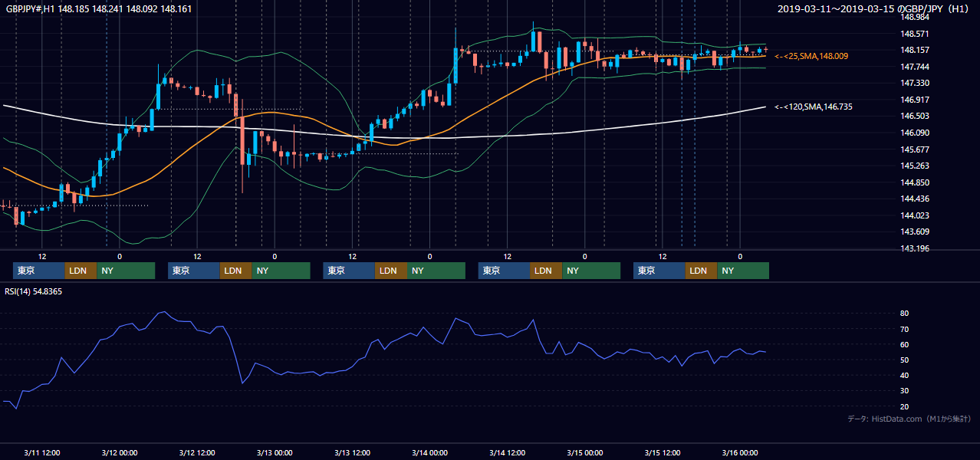Image resolution: width=980 pixels, height=460 pixels.
Task: Click RSI scale value 50
Action: tap(905, 360)
